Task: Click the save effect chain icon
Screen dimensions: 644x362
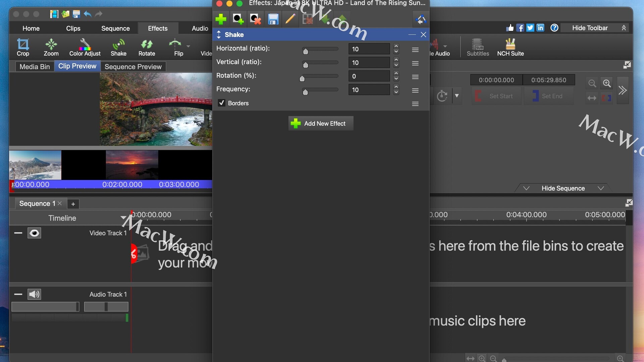Action: pos(273,19)
